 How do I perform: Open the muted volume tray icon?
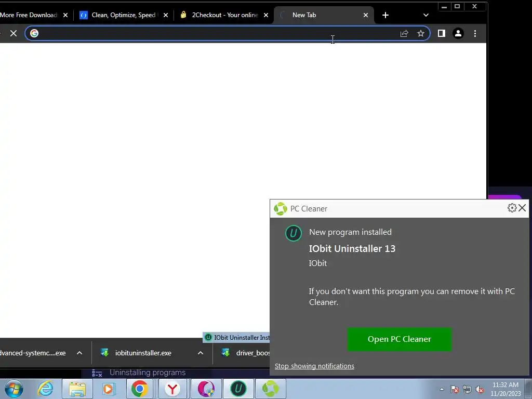point(480,389)
